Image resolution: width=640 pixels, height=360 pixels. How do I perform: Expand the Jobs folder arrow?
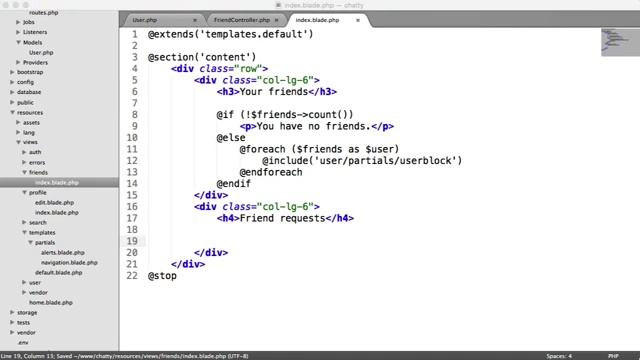tap(18, 22)
